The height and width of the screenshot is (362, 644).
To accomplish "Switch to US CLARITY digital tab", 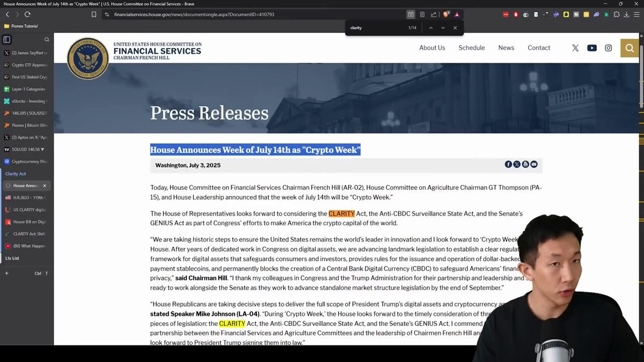I will click(26, 210).
